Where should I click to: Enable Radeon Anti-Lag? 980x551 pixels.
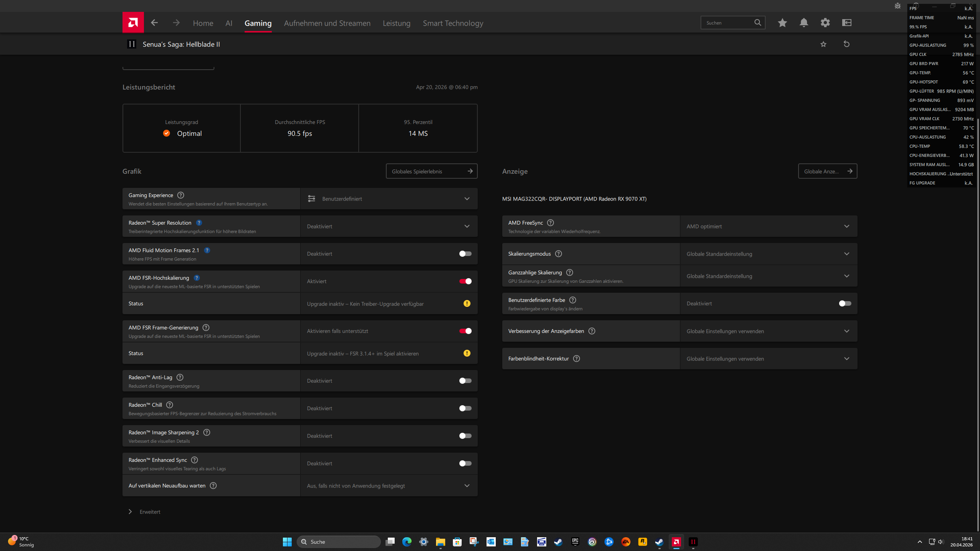pos(465,380)
